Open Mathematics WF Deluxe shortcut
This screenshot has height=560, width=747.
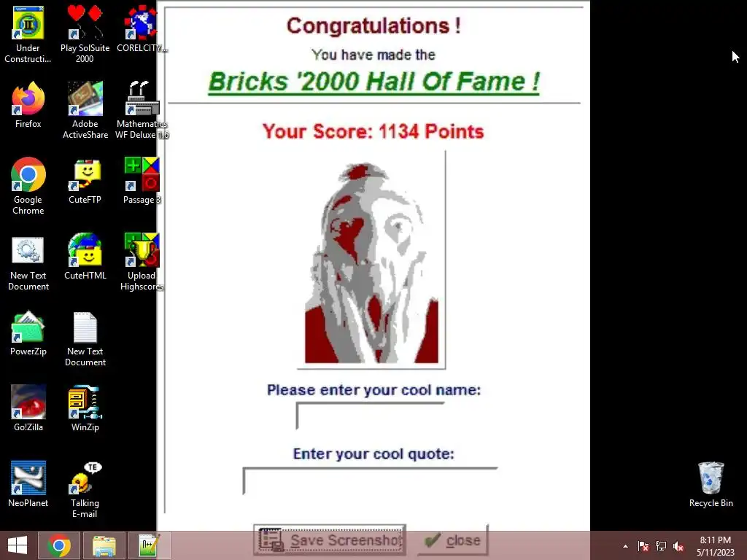142,111
